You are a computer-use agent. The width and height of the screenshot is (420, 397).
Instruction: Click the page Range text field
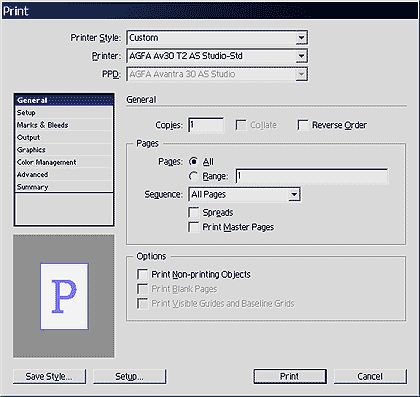pyautogui.click(x=312, y=176)
